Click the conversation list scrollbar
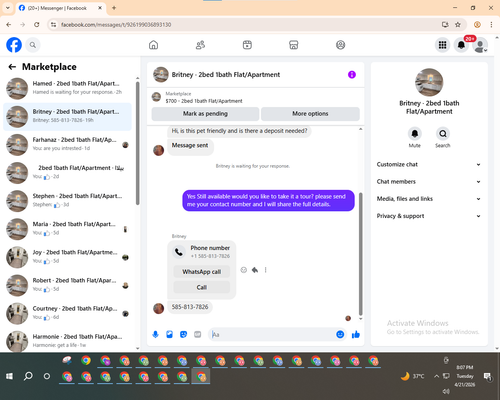500x400 pixels. [x=138, y=143]
